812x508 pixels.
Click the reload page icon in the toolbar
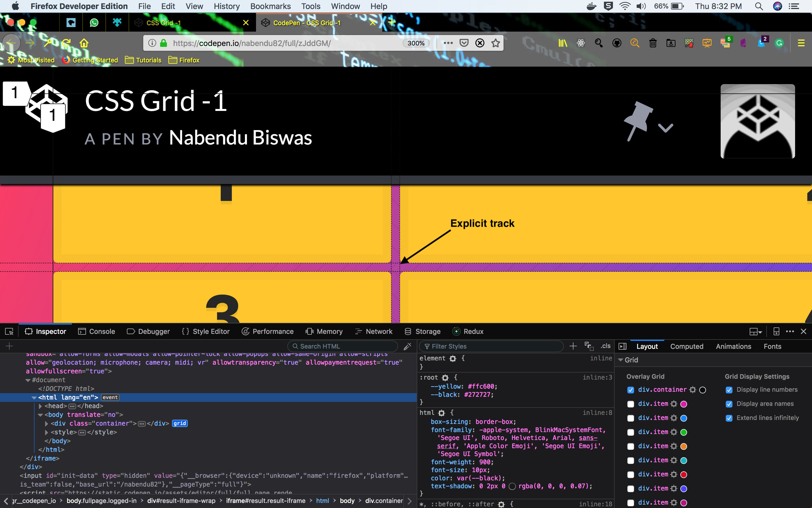point(66,43)
